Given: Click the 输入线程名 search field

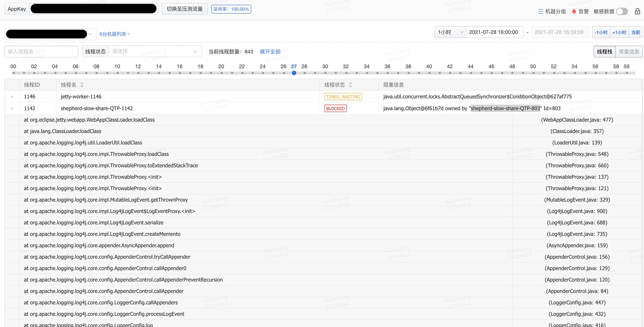Looking at the screenshot, I should [41, 52].
